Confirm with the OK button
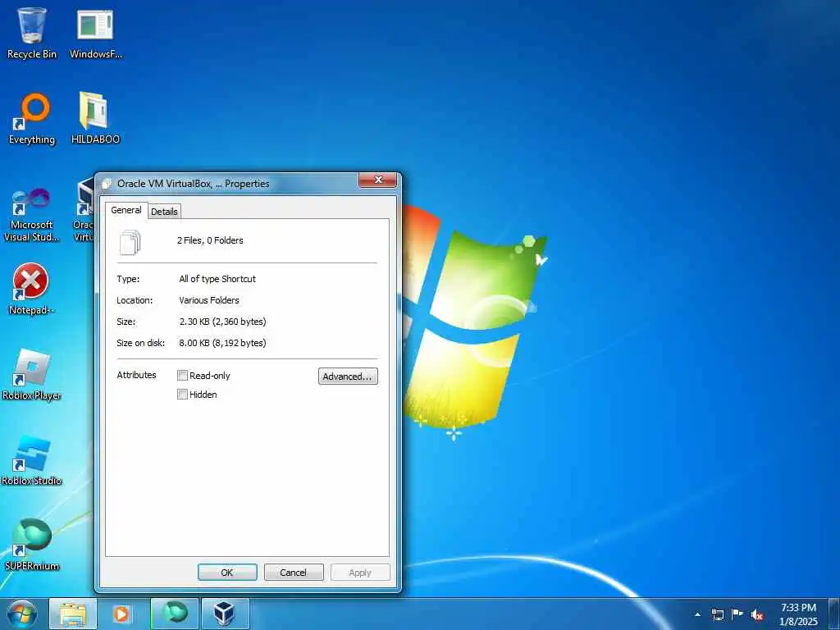This screenshot has width=840, height=630. coord(227,572)
